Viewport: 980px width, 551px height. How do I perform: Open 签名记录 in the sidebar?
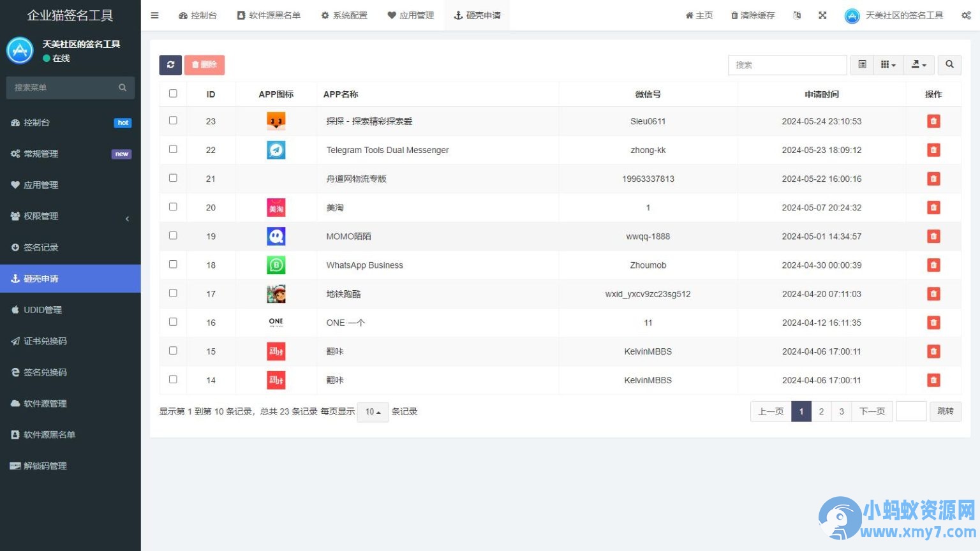[x=70, y=247]
